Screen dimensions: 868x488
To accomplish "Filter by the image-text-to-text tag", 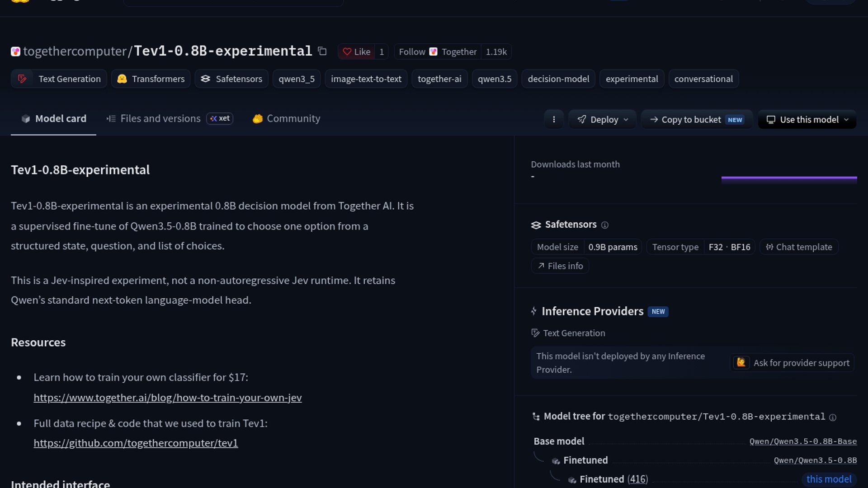I will (x=366, y=79).
